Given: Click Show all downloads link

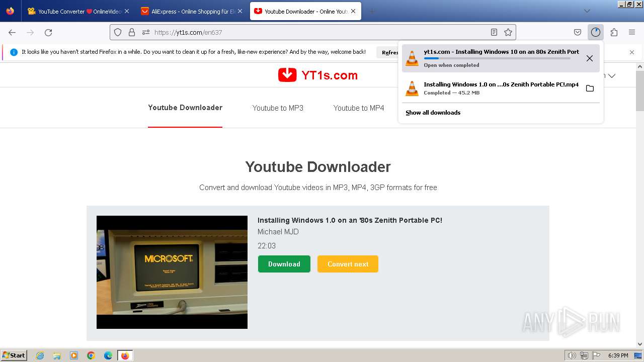Looking at the screenshot, I should [433, 113].
